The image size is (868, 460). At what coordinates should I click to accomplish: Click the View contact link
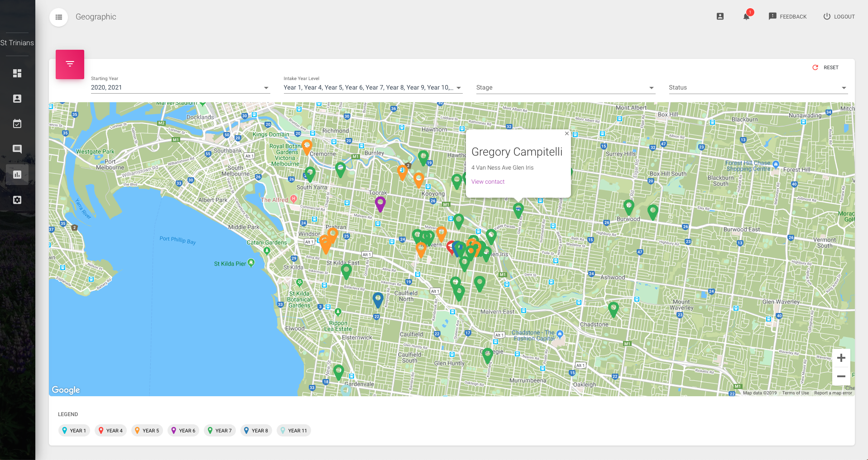click(488, 182)
